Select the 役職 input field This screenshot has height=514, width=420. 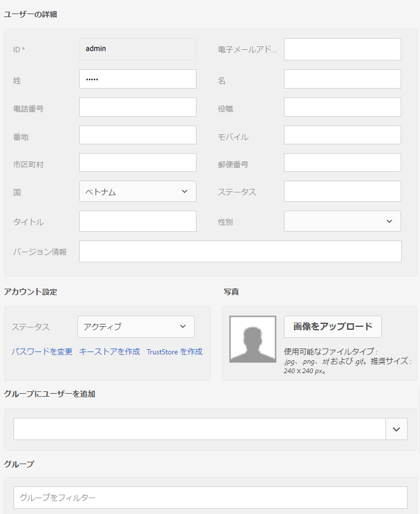tap(342, 107)
